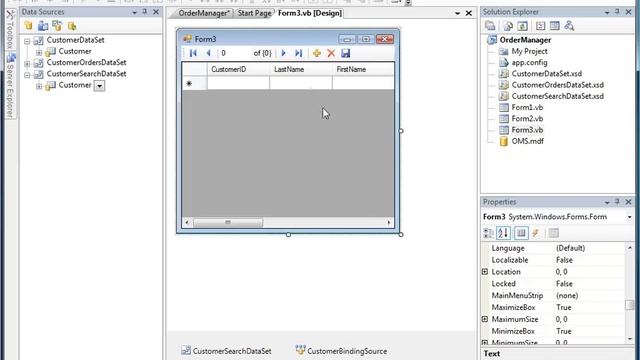Select the CustomerSearchDataSet component in tray
Image resolution: width=640 pixels, height=360 pixels.
(227, 351)
